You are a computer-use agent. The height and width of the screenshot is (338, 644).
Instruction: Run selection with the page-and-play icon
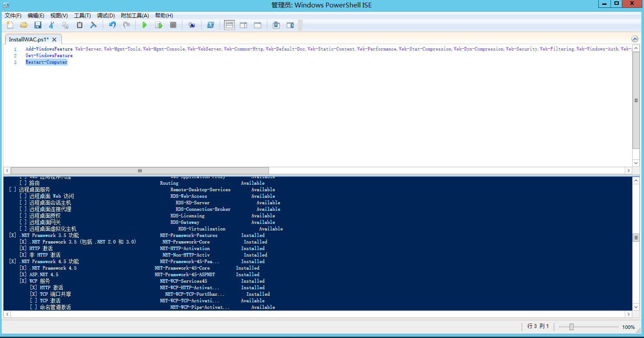(x=159, y=25)
